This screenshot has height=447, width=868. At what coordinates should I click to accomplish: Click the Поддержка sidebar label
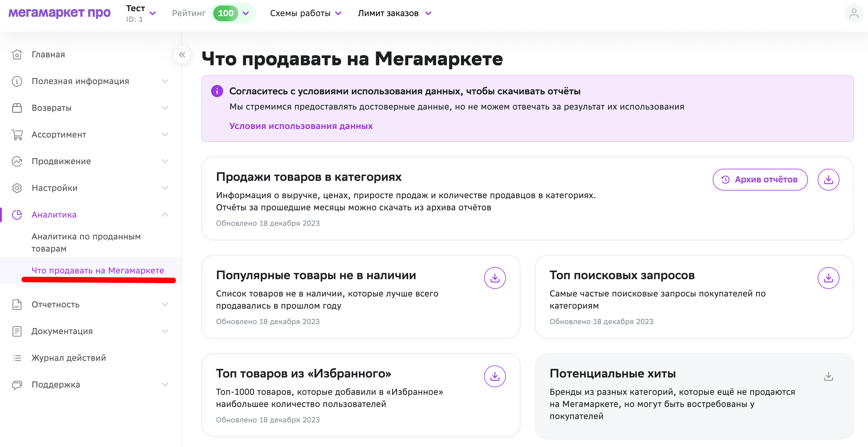click(56, 384)
